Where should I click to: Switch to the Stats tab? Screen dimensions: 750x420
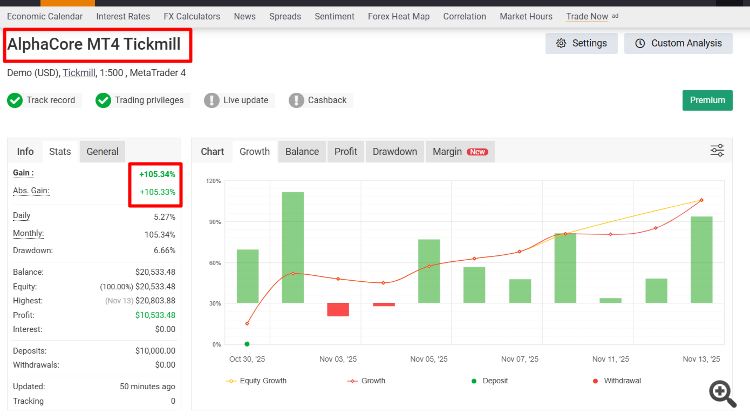(x=60, y=152)
